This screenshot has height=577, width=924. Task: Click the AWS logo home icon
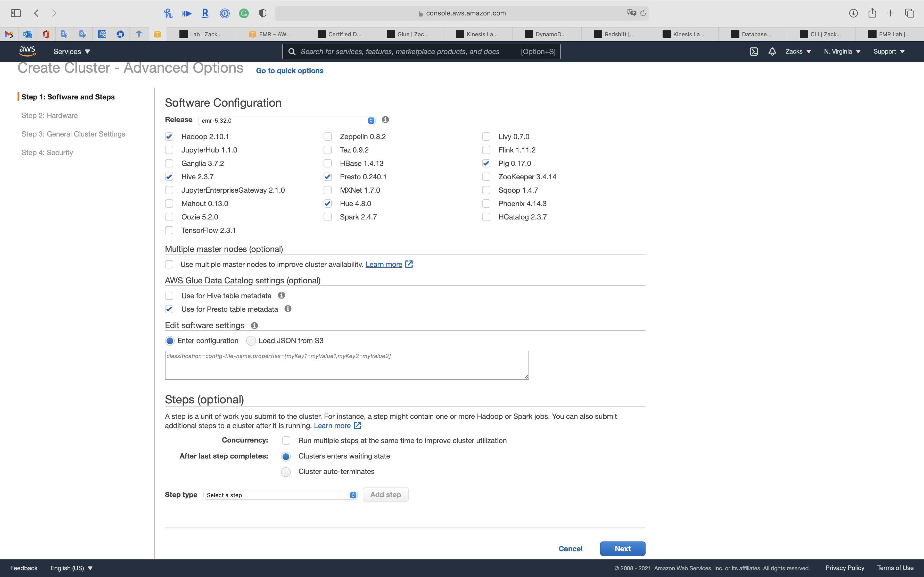(x=27, y=51)
